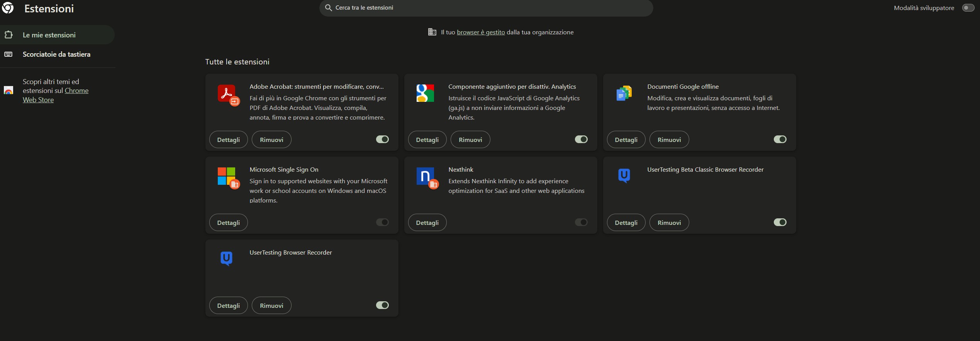The width and height of the screenshot is (980, 341).
Task: Open Dettagli for Nexthink
Action: [x=427, y=223]
